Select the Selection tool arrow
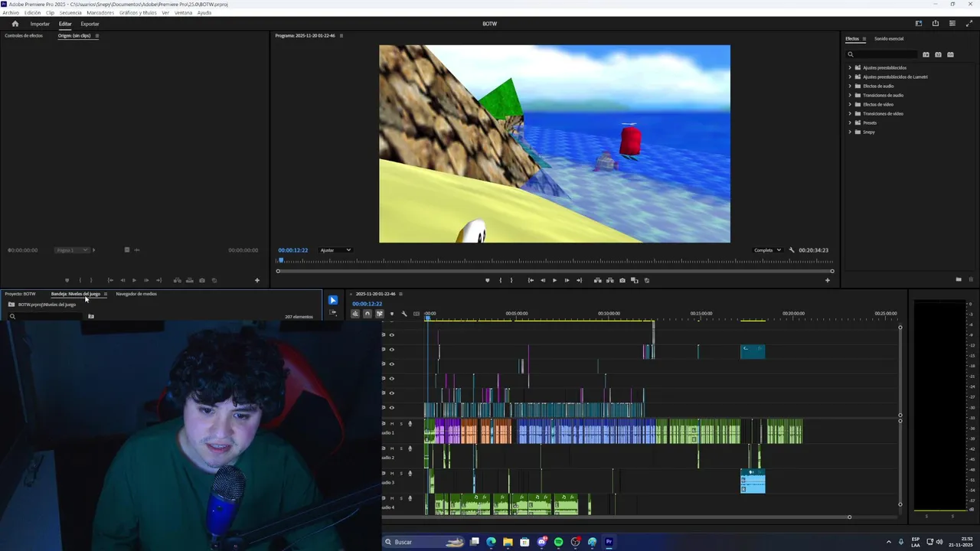The width and height of the screenshot is (980, 551). [x=333, y=301]
